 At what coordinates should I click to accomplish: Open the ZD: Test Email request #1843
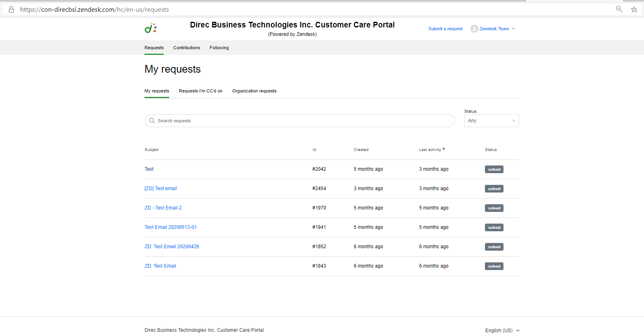click(x=160, y=266)
